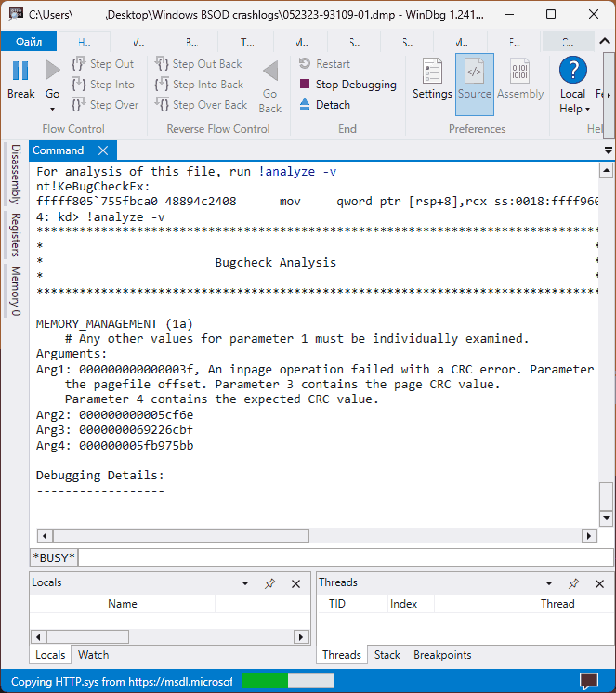Open Command window options dropdown
Image resolution: width=616 pixels, height=693 pixels.
coord(609,151)
